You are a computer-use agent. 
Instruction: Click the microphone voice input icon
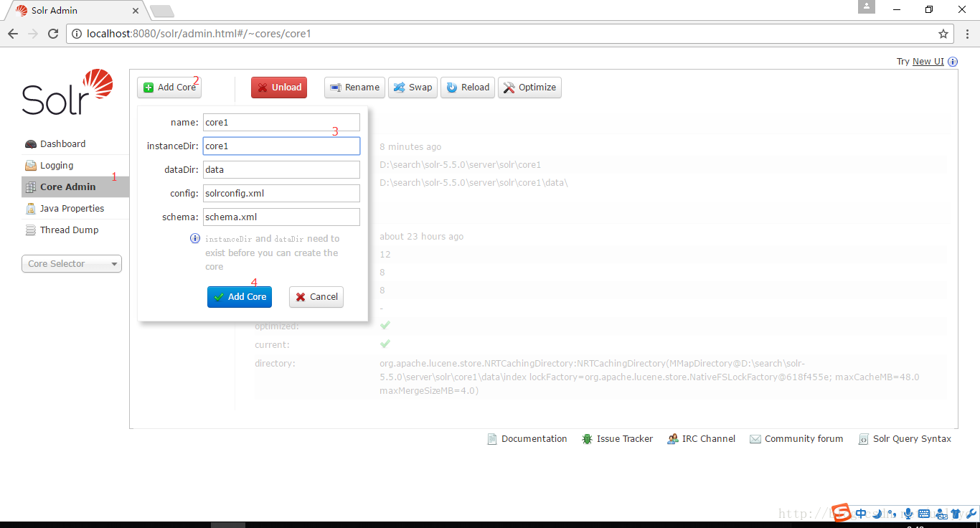click(x=908, y=514)
